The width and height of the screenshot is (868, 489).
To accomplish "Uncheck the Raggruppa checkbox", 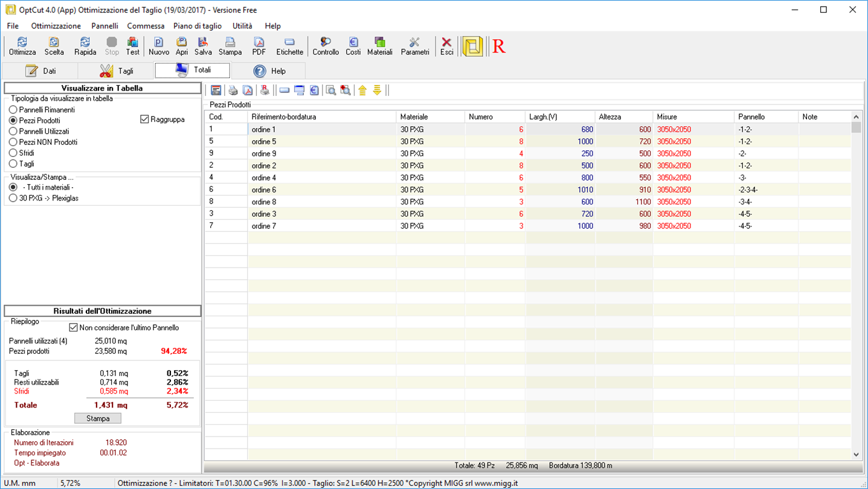I will pos(144,120).
